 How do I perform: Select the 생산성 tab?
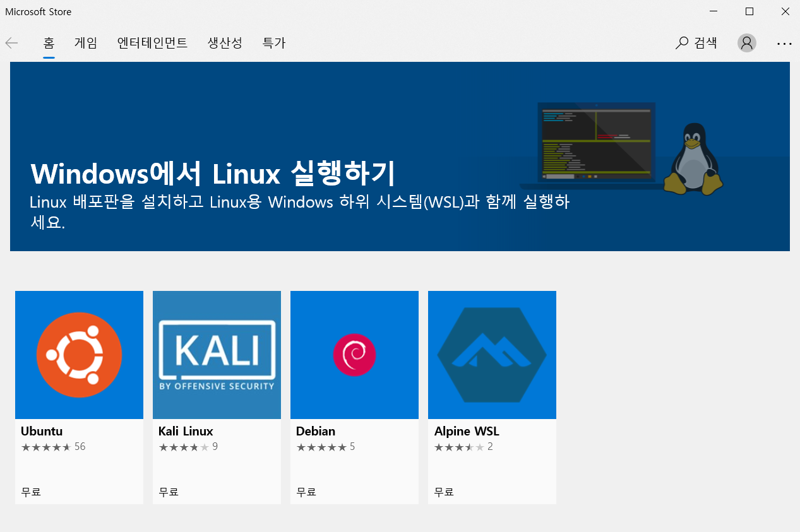(225, 43)
